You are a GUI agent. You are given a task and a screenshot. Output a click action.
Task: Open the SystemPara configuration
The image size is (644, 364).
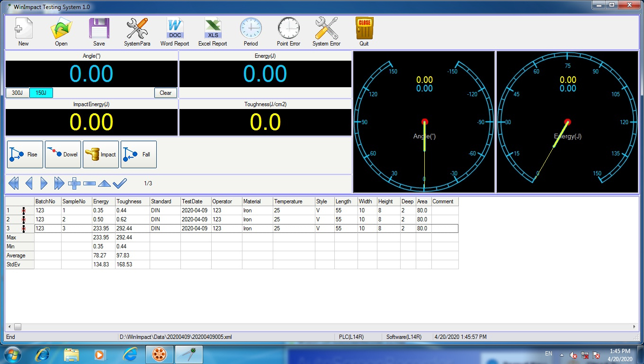pos(136,31)
